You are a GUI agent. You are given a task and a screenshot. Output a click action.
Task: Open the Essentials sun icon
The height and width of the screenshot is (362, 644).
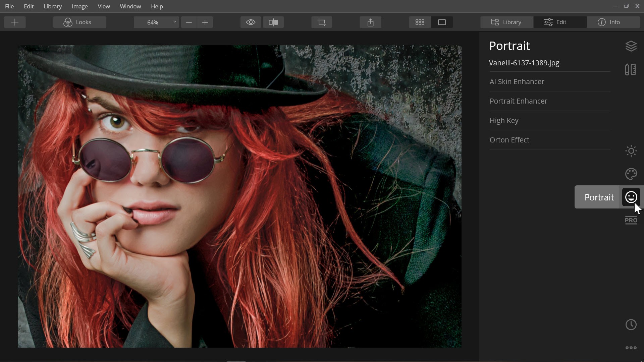(x=631, y=151)
